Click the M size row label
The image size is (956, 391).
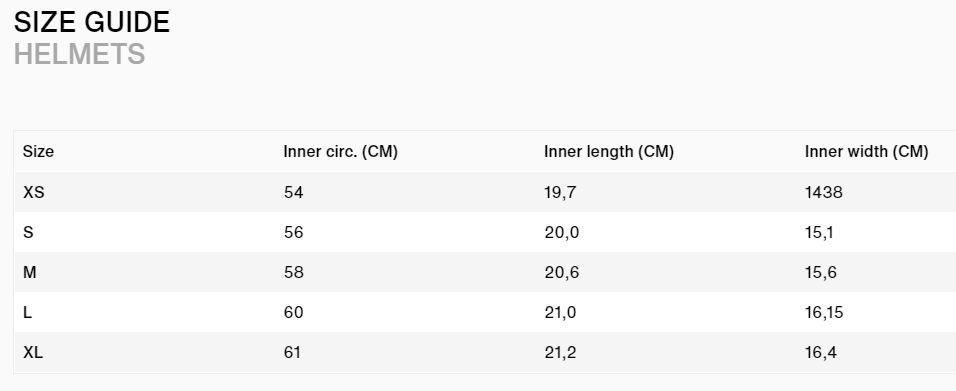(x=30, y=272)
